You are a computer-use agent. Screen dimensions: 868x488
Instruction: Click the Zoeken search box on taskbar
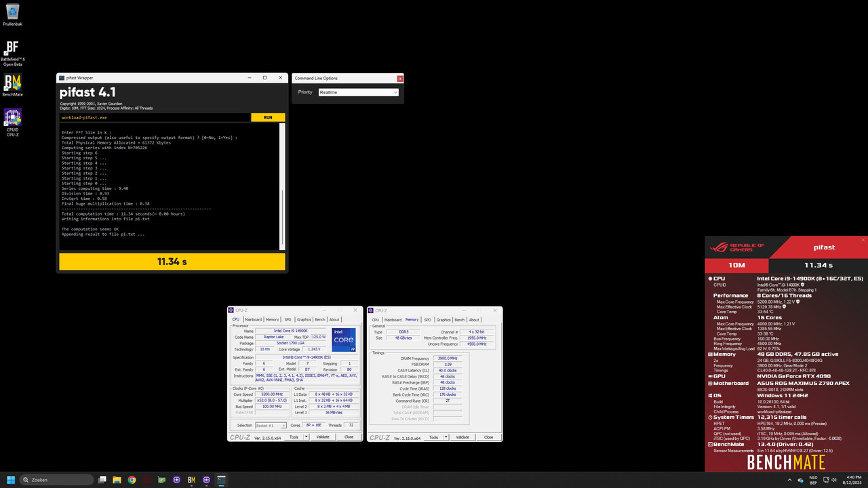pyautogui.click(x=57, y=480)
